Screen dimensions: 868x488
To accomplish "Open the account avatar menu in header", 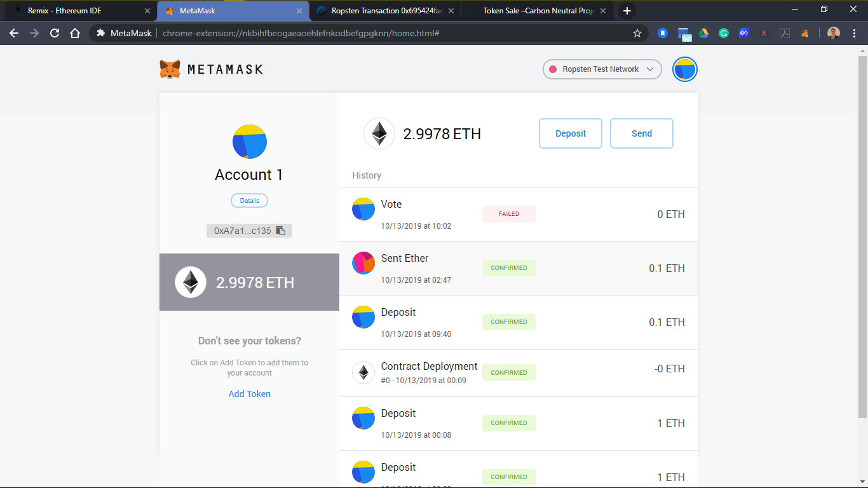I will pos(685,69).
